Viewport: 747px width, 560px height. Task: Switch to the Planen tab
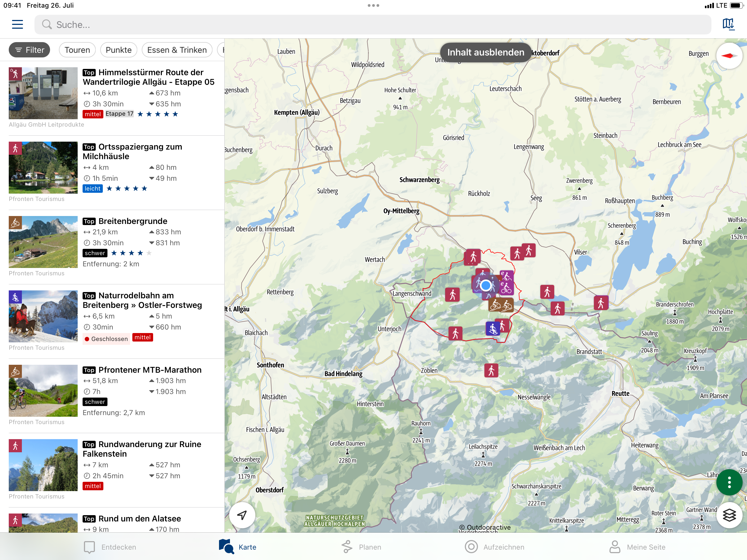coord(361,547)
